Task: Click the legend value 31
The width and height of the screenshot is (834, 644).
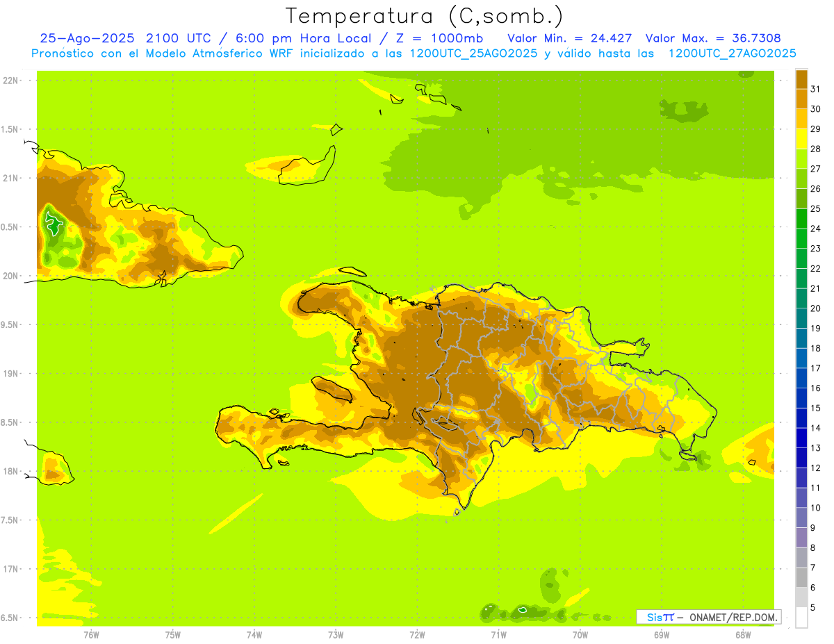Action: coord(816,89)
